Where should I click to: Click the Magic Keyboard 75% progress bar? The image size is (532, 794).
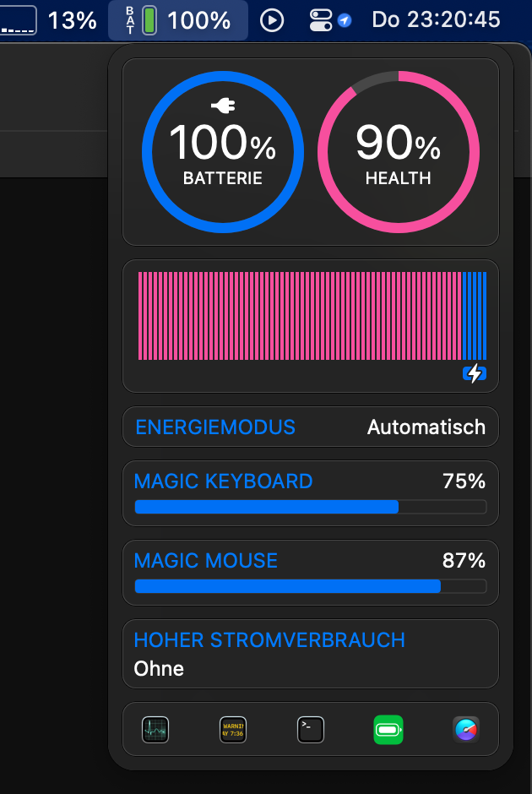pos(311,507)
